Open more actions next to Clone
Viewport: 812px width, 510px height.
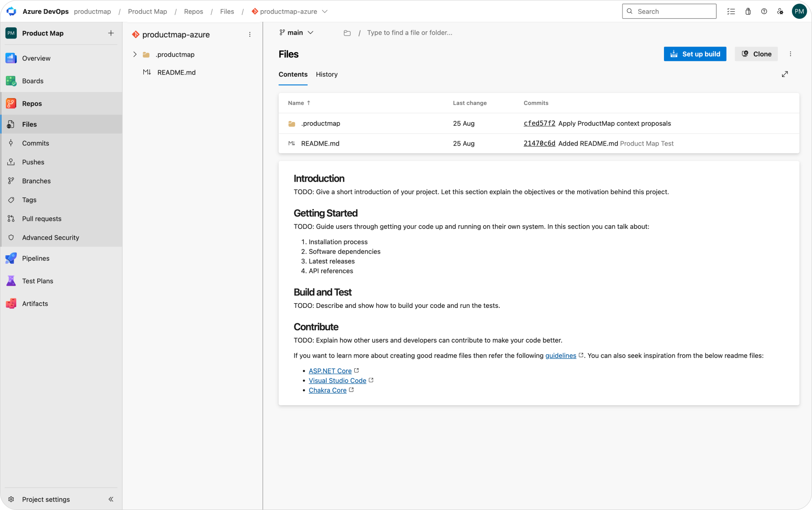[790, 54]
